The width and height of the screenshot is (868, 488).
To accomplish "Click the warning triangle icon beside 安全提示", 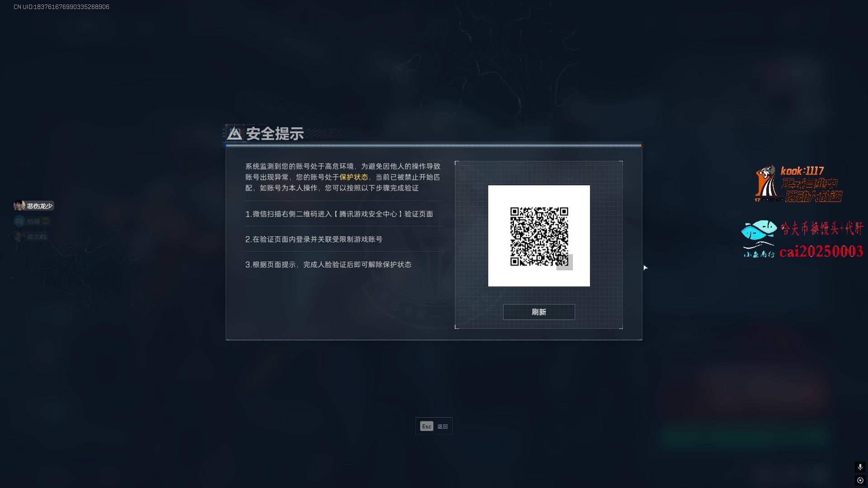I will 234,133.
